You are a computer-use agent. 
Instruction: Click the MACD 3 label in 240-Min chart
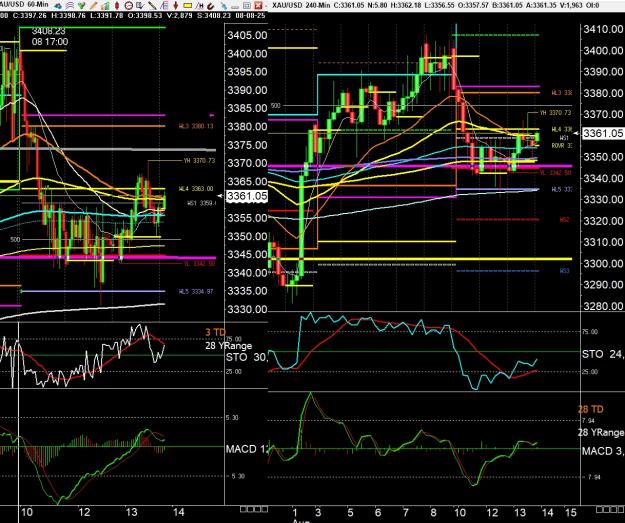[x=603, y=451]
